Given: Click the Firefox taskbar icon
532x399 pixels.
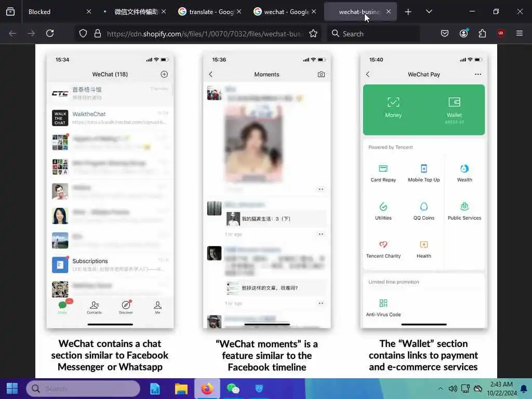Looking at the screenshot, I should click(x=207, y=389).
